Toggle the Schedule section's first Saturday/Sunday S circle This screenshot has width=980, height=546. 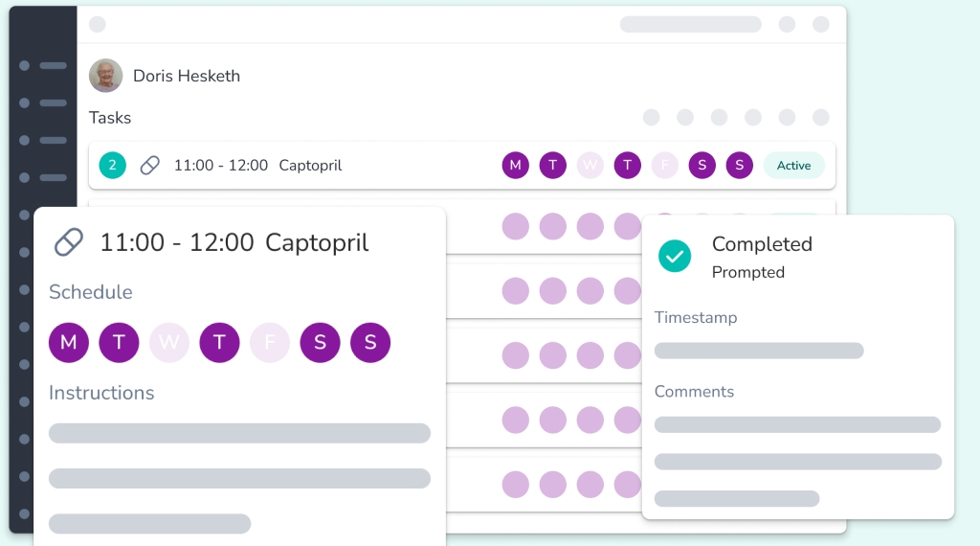click(320, 343)
